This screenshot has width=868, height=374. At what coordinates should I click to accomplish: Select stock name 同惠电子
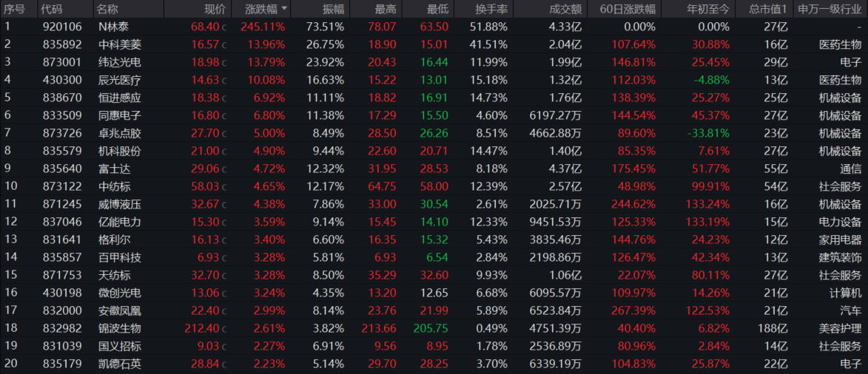coord(120,115)
